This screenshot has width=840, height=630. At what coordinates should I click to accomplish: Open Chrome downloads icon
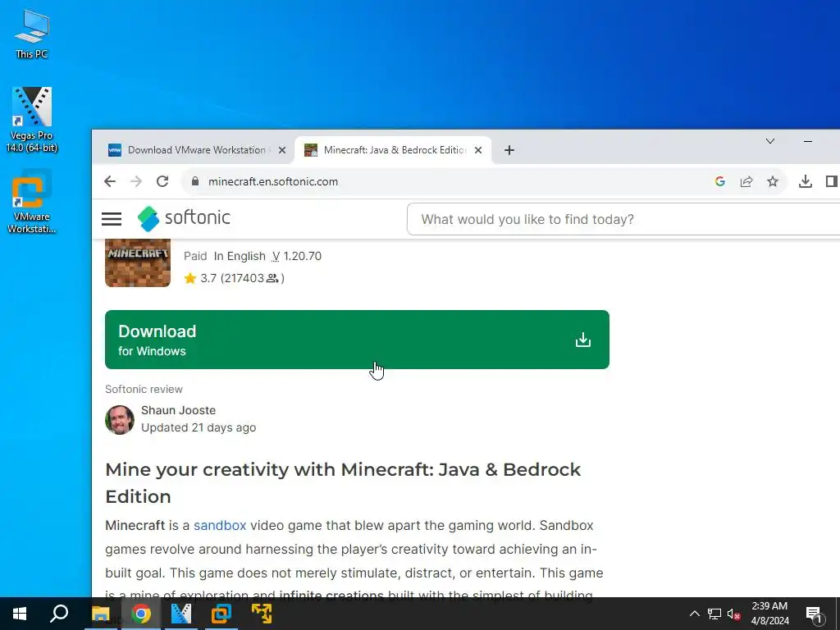click(x=806, y=181)
